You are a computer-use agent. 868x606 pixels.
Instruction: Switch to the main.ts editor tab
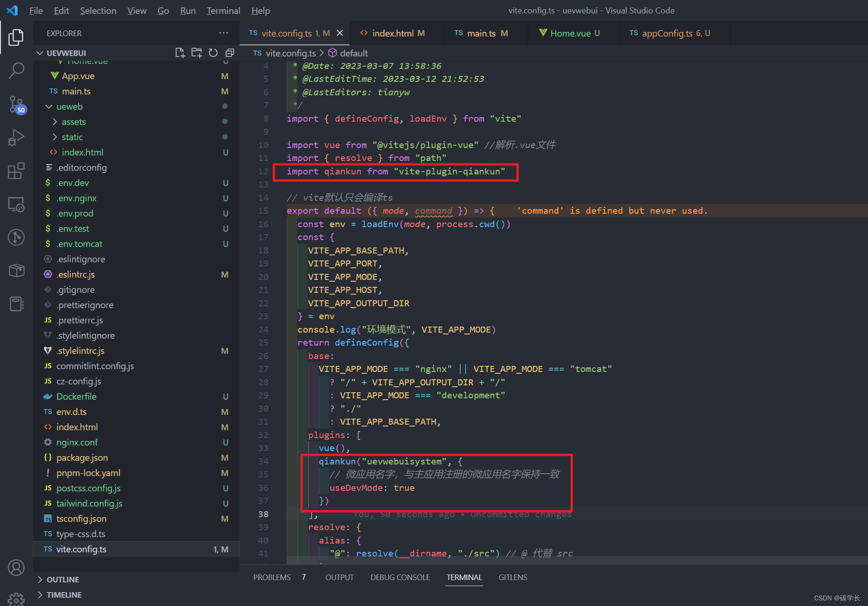486,33
